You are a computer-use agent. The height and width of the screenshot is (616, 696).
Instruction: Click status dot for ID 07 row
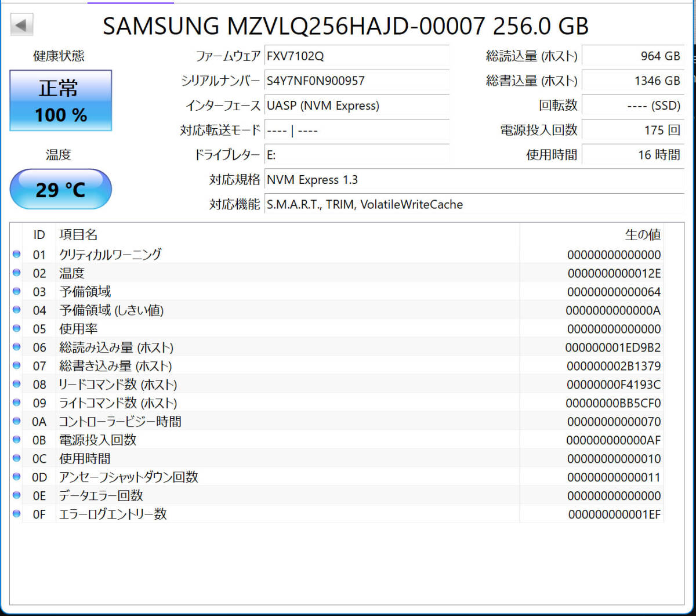(16, 365)
